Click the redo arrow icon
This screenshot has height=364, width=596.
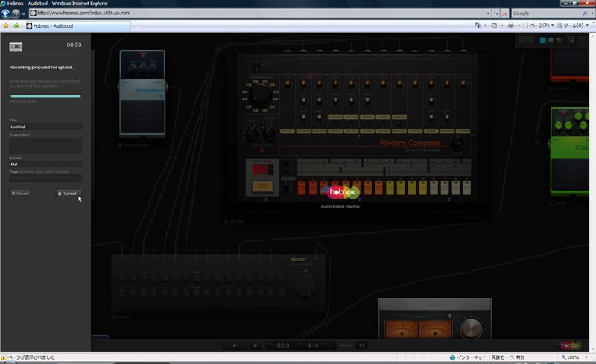(531, 40)
